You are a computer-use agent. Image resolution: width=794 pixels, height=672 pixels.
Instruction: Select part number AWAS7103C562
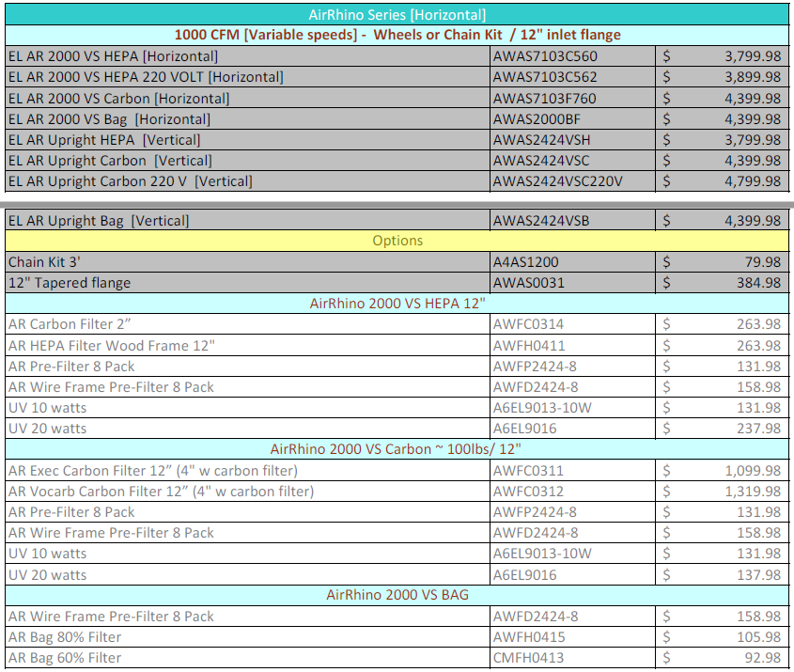pos(572,77)
